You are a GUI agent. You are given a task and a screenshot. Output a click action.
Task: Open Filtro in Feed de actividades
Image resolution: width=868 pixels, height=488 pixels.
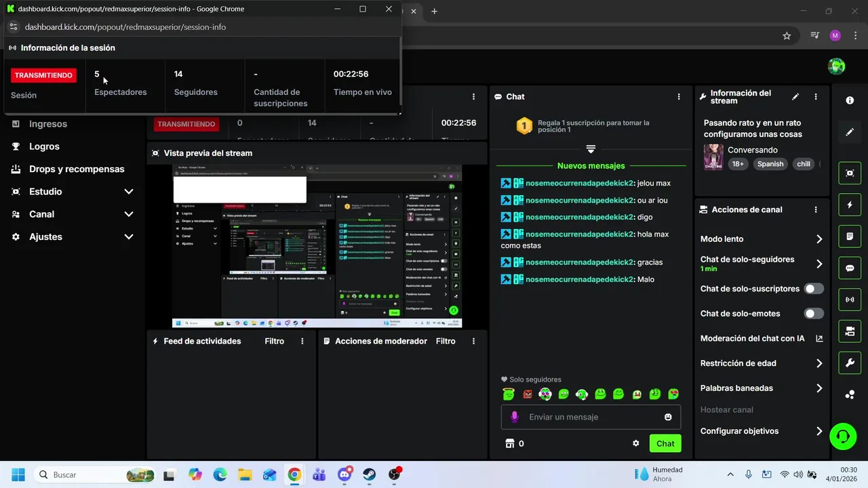274,341
